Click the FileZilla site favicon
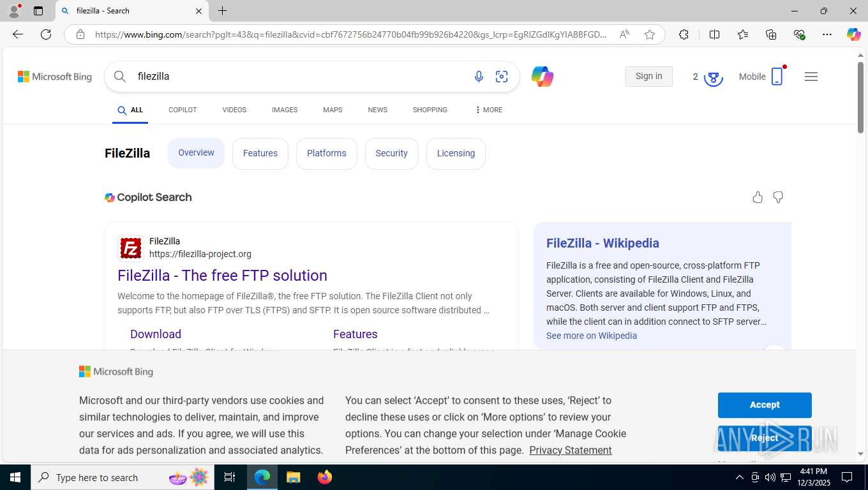Viewport: 868px width, 490px height. (x=131, y=248)
